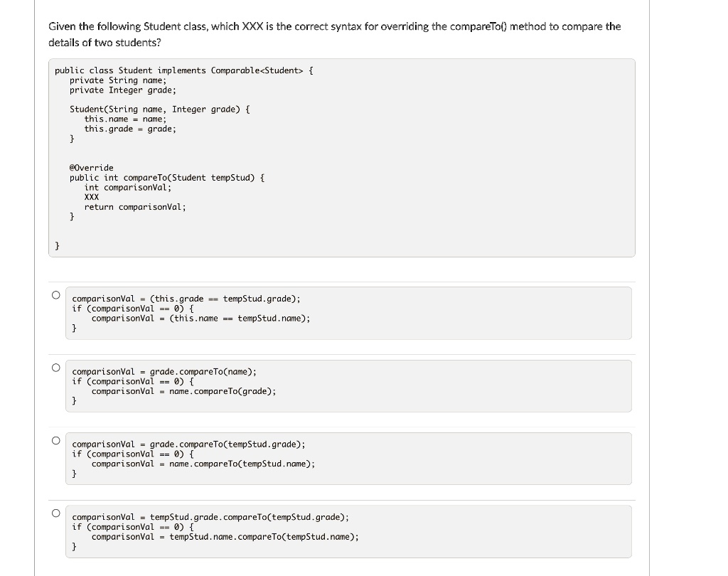Select the radio button for the tempStud.grade.compareTo answer

[x=55, y=512]
